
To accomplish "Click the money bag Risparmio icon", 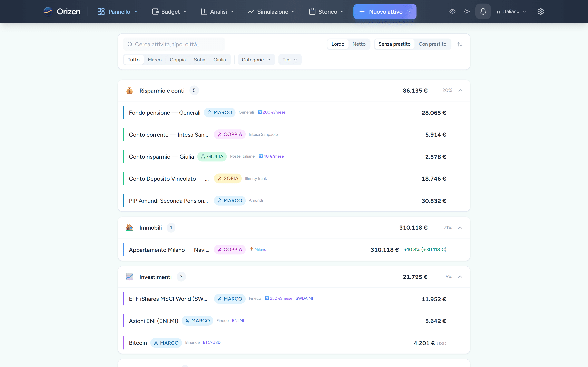I will 129,91.
